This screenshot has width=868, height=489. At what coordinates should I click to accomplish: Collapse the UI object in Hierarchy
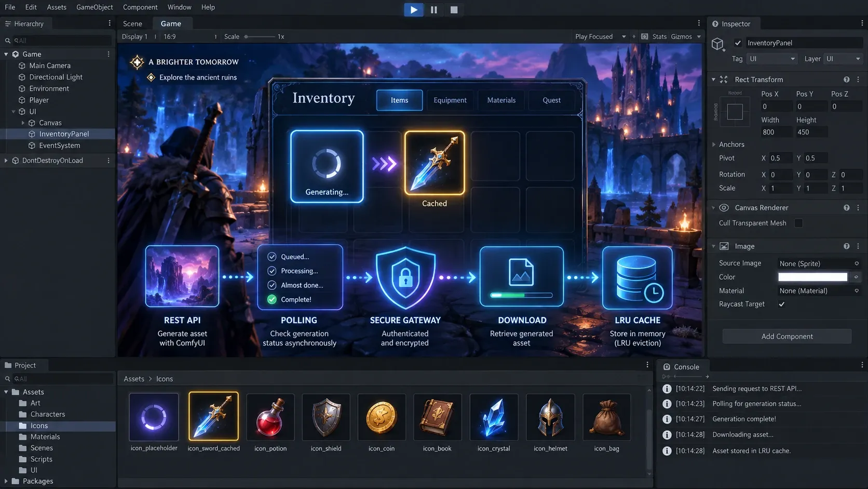point(13,112)
